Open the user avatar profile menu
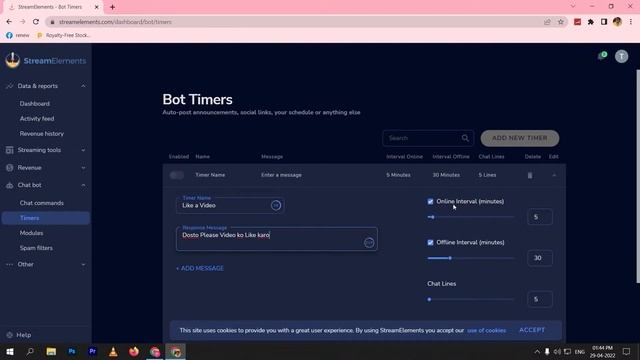640x360 pixels. pos(621,56)
